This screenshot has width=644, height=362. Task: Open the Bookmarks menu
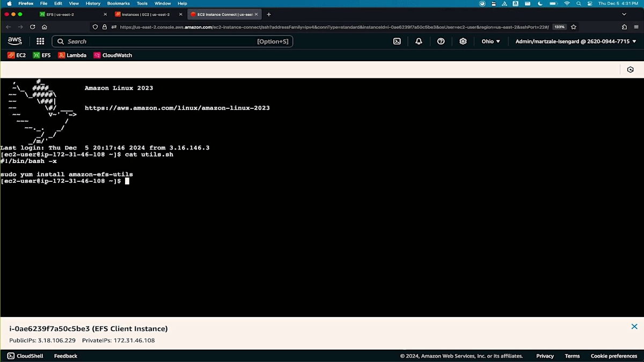[119, 3]
